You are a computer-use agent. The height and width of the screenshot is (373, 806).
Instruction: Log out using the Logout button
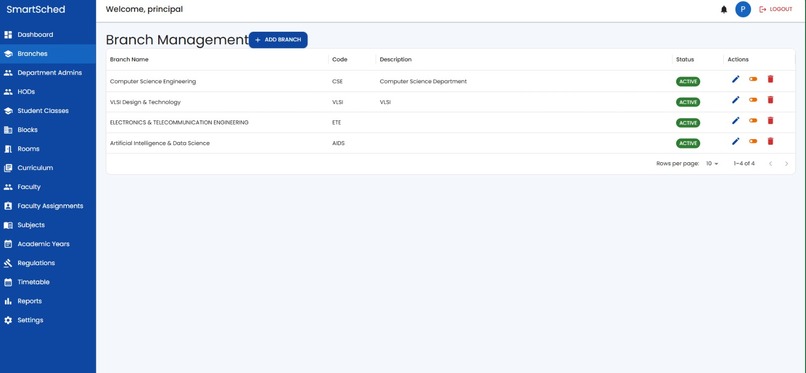click(776, 9)
